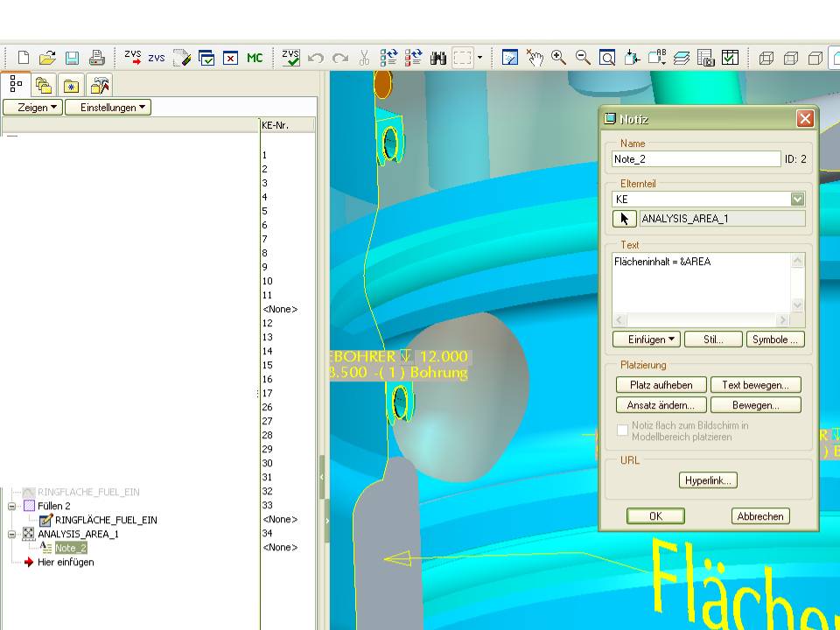Open the view manager camera icon

tap(705, 58)
